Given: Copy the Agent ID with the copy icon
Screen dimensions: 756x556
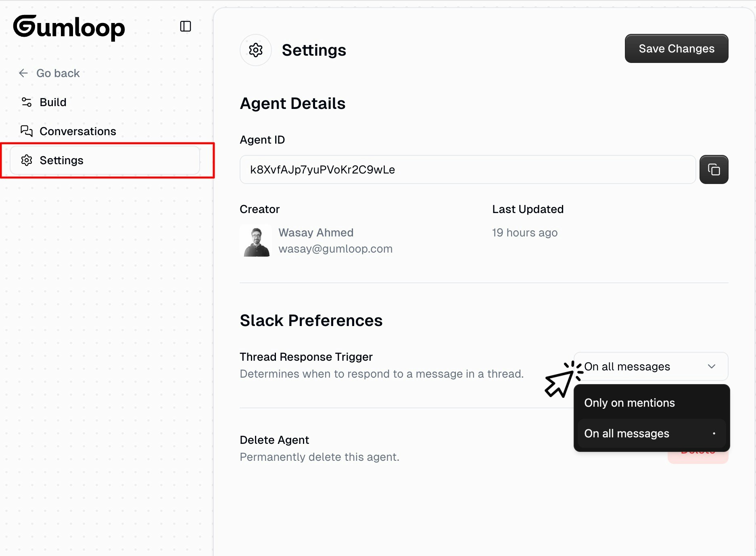Looking at the screenshot, I should point(714,169).
